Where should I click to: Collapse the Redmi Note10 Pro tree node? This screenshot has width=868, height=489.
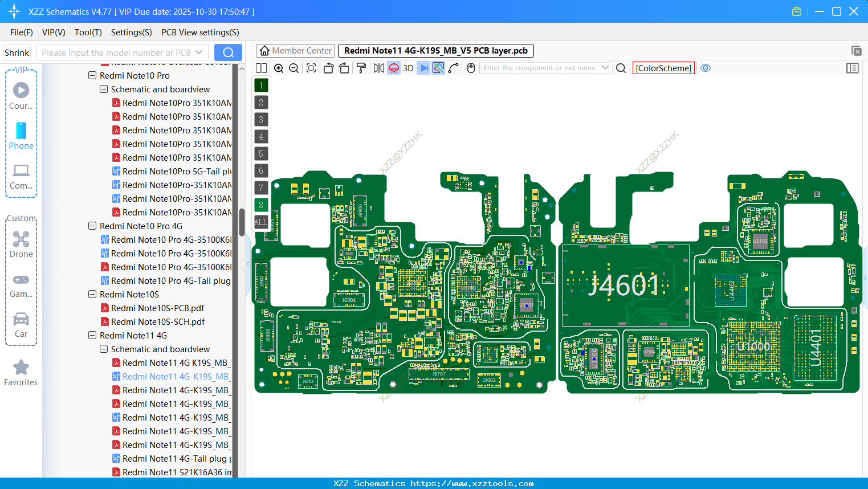coord(92,75)
